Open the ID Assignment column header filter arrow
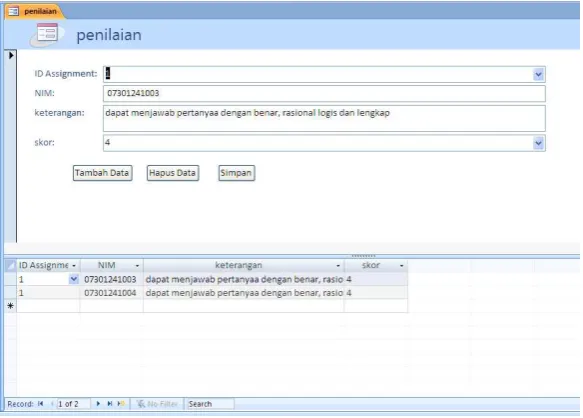The width and height of the screenshot is (583, 418). [74, 266]
